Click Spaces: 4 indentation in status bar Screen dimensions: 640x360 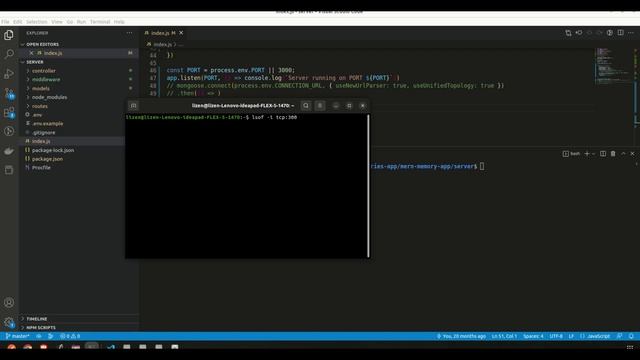coord(533,336)
